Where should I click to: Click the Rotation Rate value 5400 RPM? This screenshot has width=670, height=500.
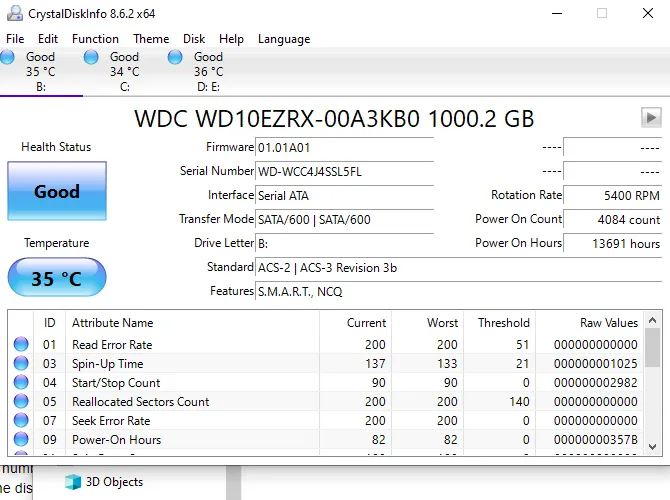pyautogui.click(x=613, y=196)
